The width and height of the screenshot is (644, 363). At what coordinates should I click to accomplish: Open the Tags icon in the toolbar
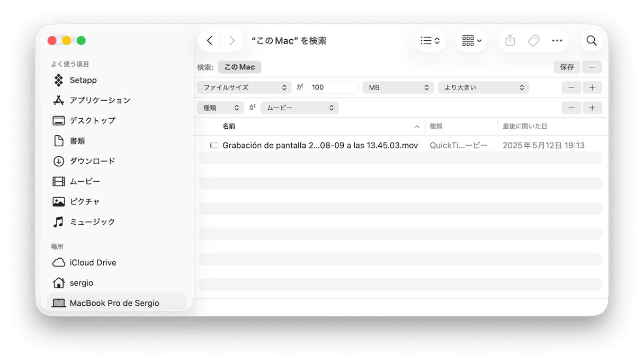tap(533, 40)
